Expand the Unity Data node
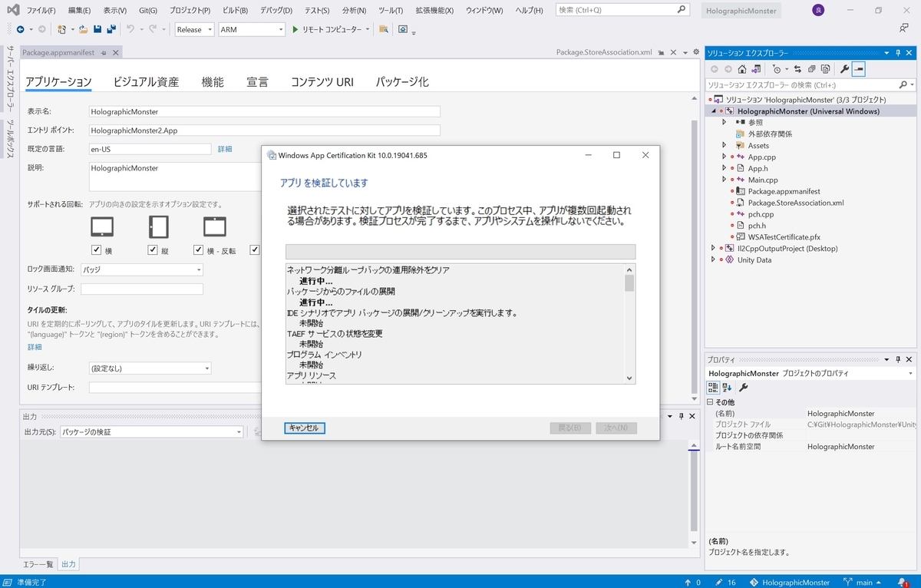The width and height of the screenshot is (921, 588). point(713,260)
